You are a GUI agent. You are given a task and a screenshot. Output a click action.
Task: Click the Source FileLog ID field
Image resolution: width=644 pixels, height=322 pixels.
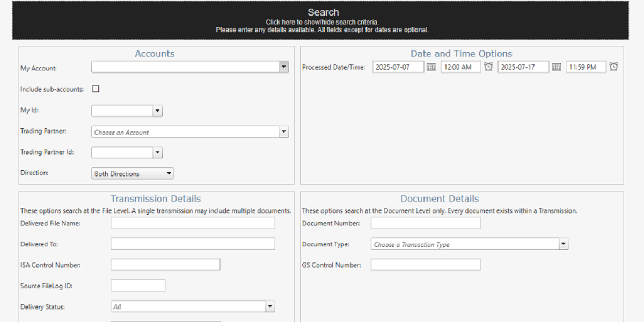(137, 285)
